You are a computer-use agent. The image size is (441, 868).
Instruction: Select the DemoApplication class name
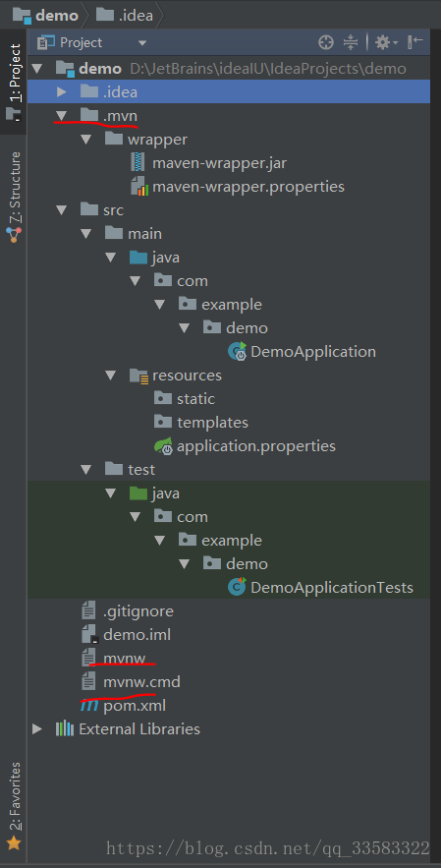(313, 352)
